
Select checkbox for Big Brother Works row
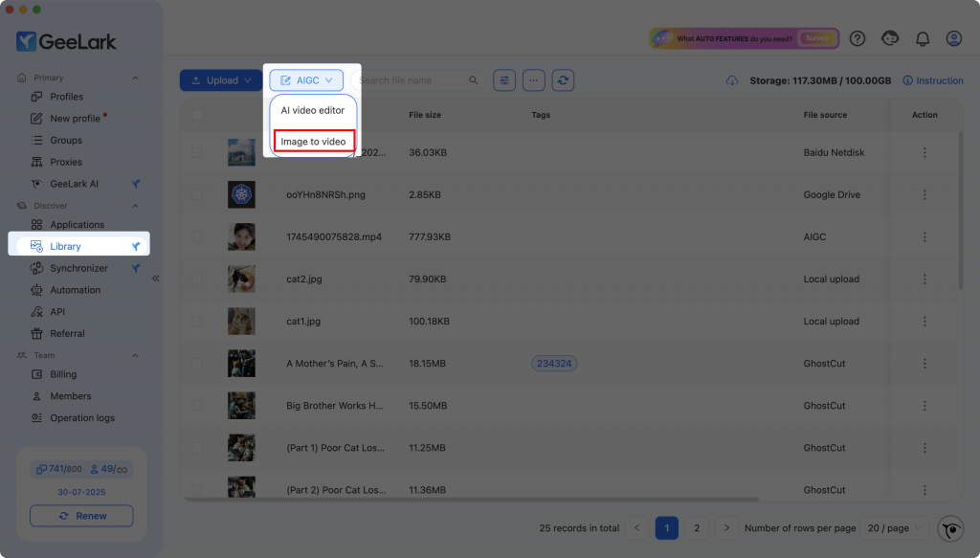click(197, 406)
